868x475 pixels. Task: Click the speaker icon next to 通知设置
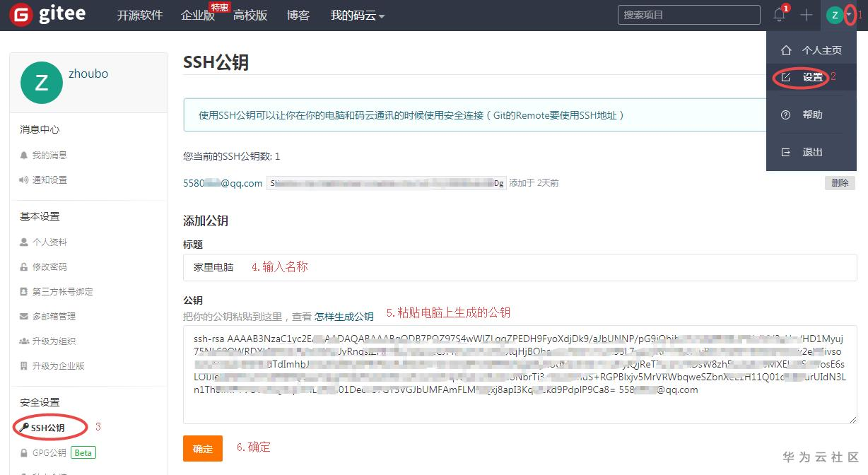24,180
